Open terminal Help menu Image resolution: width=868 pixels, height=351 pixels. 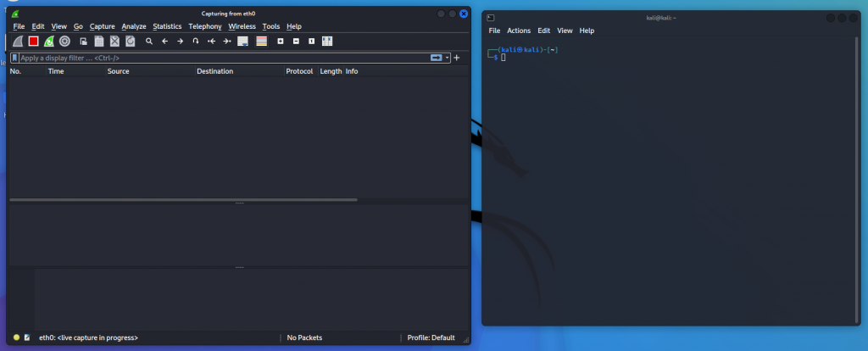587,31
